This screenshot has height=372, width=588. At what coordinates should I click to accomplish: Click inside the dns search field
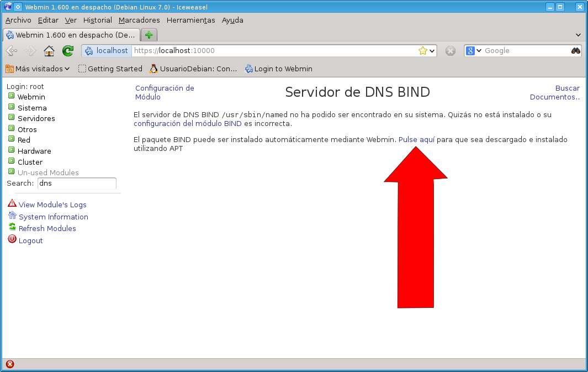point(77,183)
